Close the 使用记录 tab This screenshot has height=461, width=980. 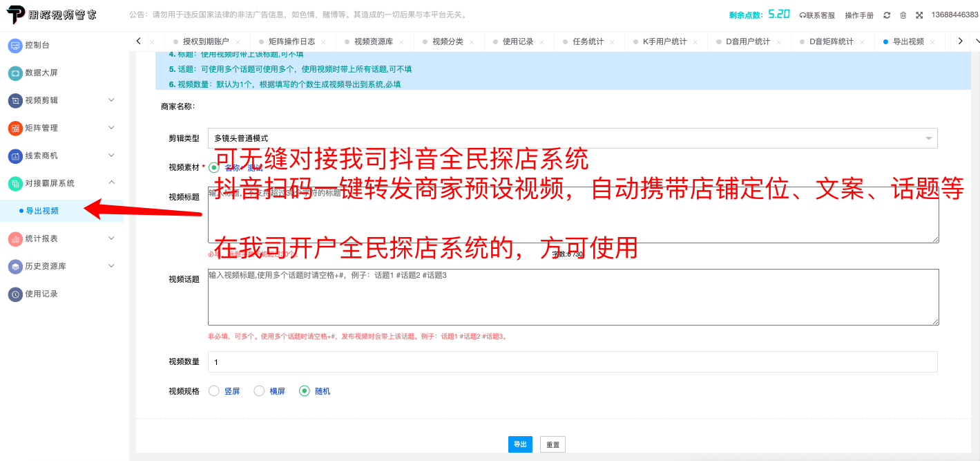tap(543, 42)
